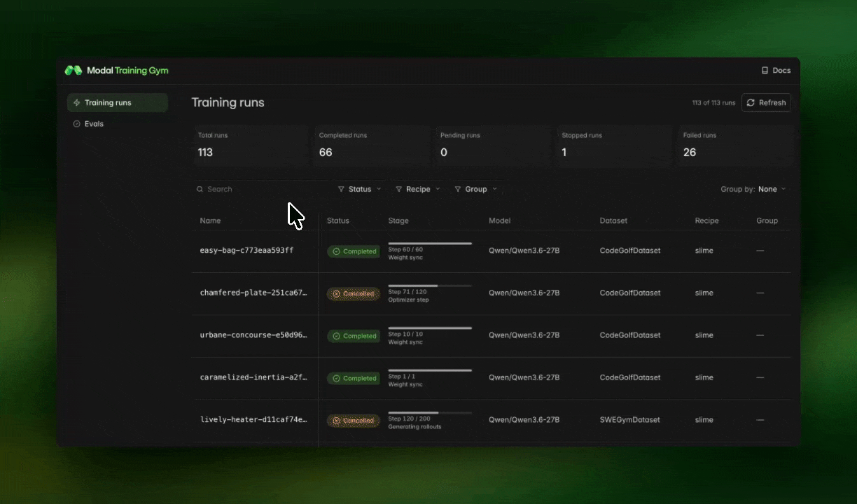Click the Total runs card

250,146
